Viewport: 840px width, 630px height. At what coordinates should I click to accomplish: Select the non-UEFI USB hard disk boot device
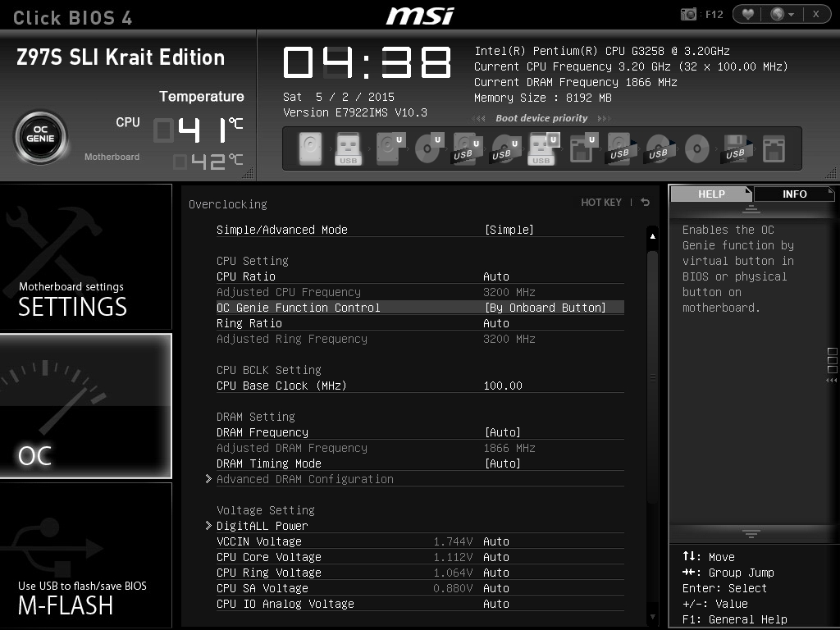(620, 148)
